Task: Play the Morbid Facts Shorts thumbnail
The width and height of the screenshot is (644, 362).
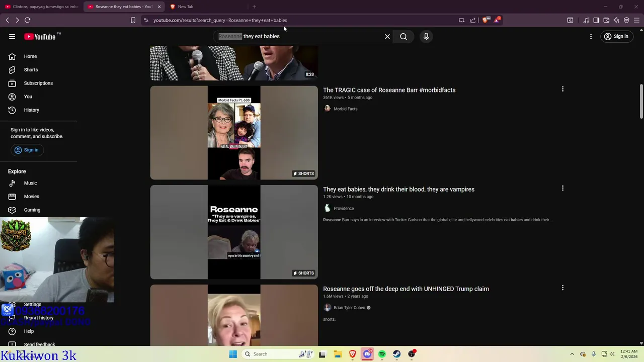Action: [234, 133]
